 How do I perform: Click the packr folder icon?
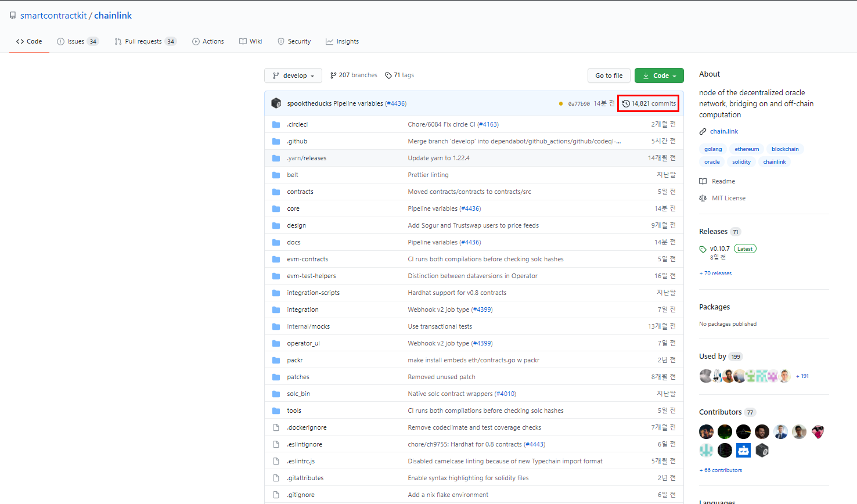(276, 360)
